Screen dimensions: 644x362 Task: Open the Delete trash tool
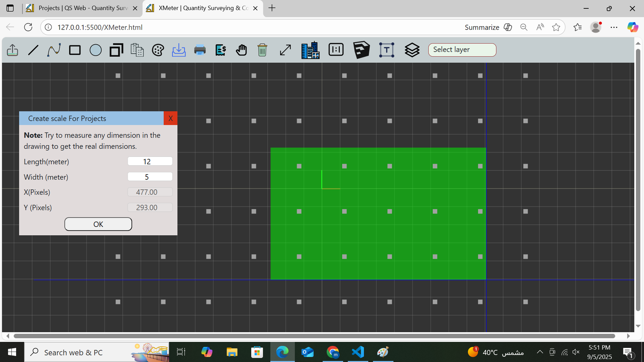click(262, 49)
